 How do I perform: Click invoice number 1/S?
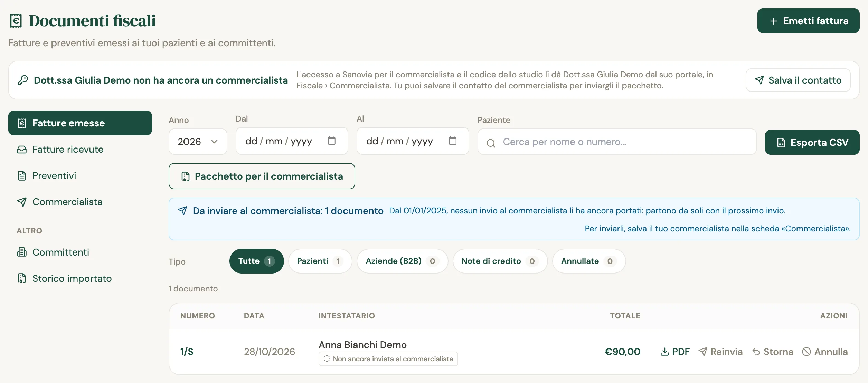(x=187, y=352)
